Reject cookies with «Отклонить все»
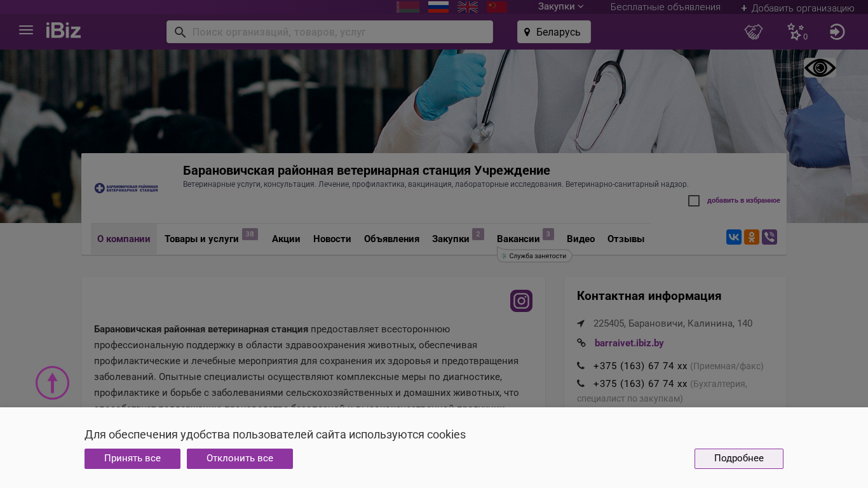This screenshot has width=868, height=488. click(240, 459)
